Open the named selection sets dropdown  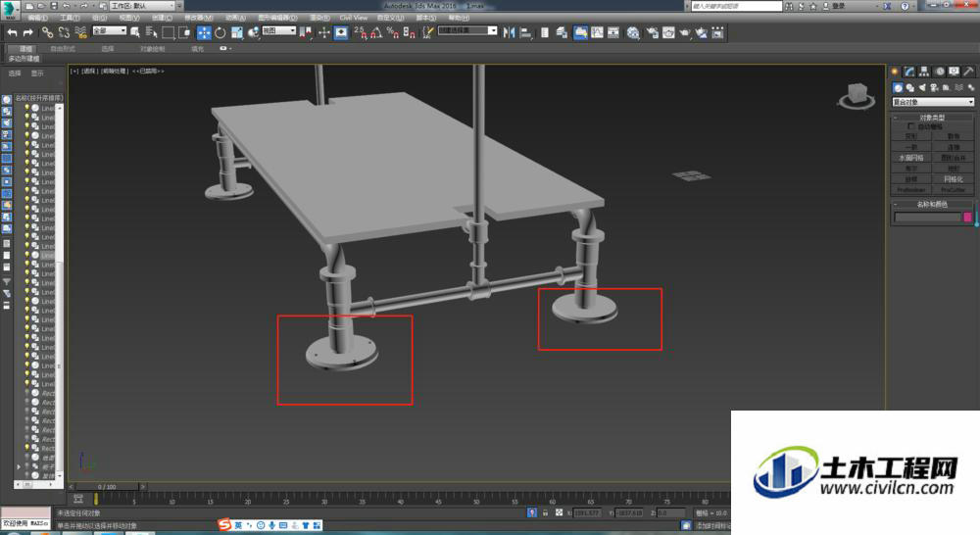467,30
